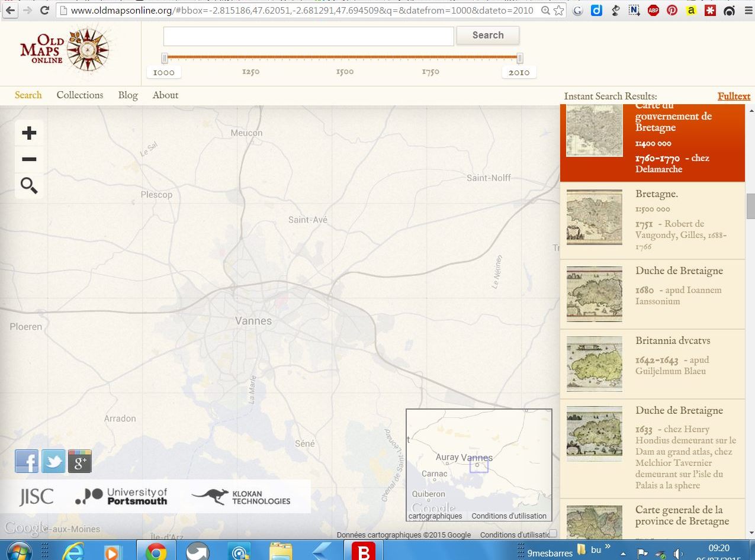Click the JISC sponsor logo
The image size is (755, 560).
click(x=36, y=497)
